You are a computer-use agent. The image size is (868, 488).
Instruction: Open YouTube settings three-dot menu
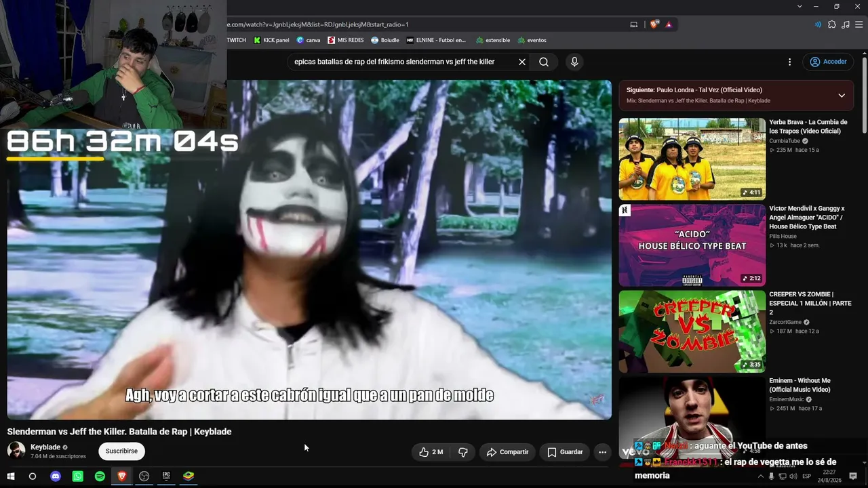click(x=789, y=62)
